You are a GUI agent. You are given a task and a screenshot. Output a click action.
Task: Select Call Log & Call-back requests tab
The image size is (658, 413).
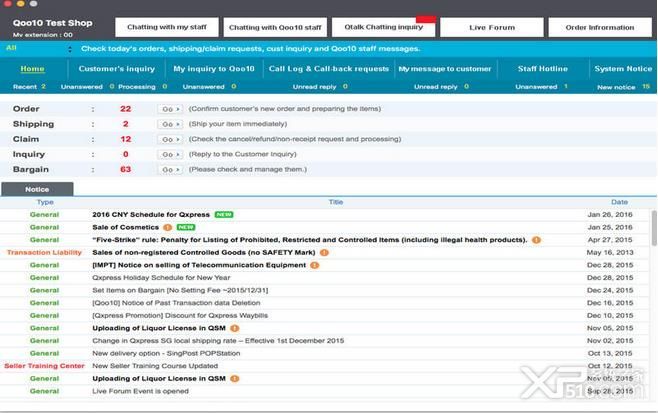[329, 69]
